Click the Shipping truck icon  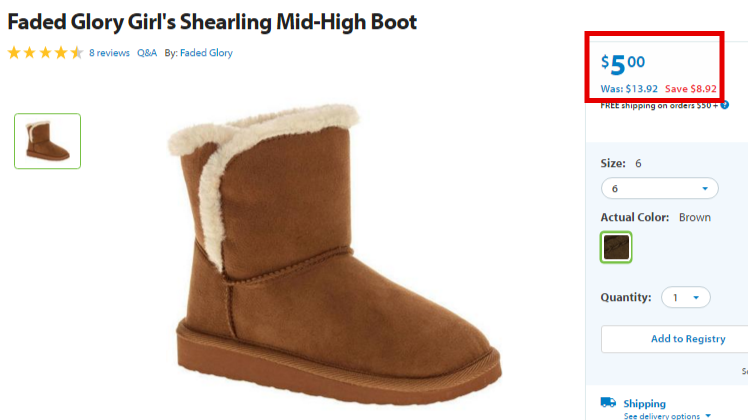[608, 402]
